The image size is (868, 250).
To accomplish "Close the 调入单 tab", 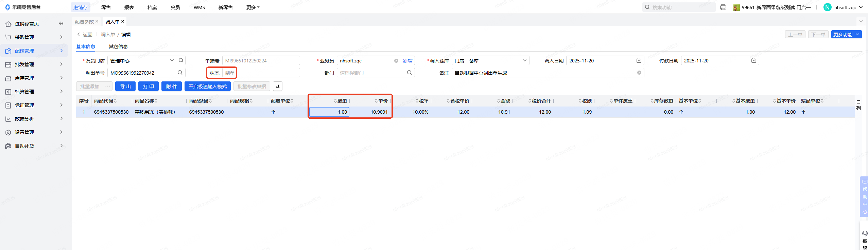I will pyautogui.click(x=123, y=21).
